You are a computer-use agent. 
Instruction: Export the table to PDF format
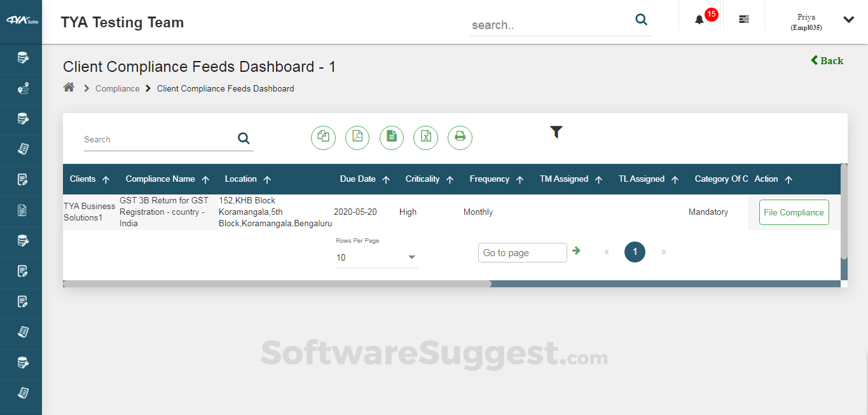(357, 137)
